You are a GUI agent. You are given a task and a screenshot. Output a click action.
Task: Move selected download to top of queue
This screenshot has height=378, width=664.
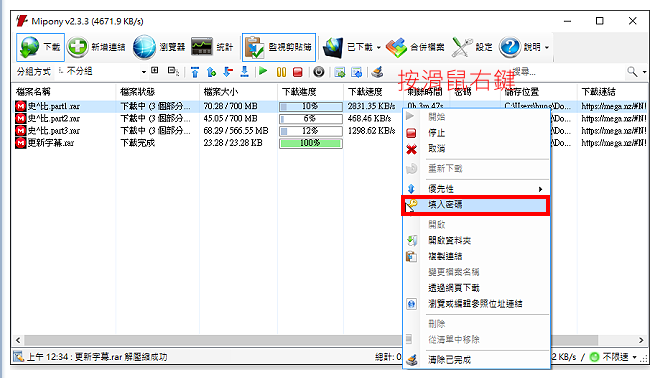click(195, 72)
